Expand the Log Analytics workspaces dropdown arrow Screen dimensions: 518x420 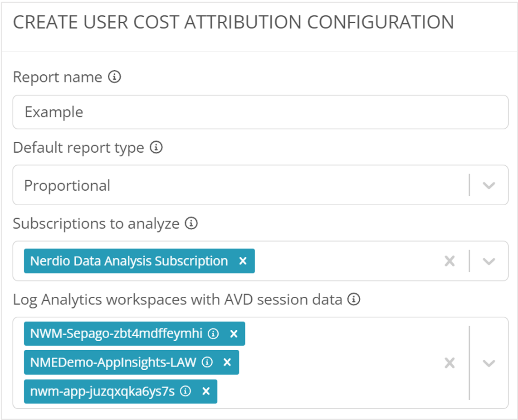tap(488, 363)
